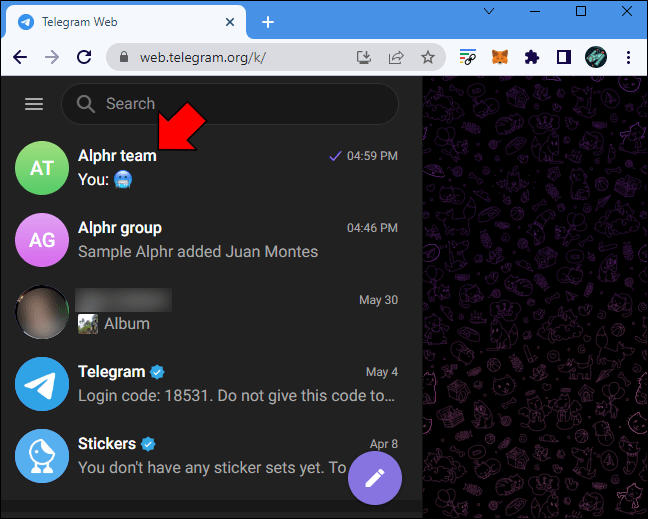Click the May 4 date label
The width and height of the screenshot is (648, 519).
tap(382, 372)
